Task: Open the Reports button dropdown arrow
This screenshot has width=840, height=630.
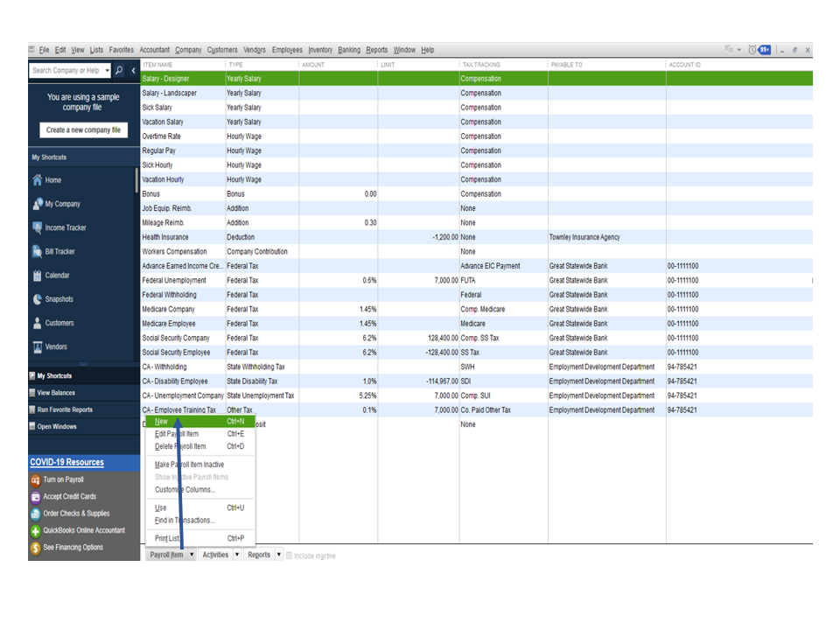Action: (278, 555)
